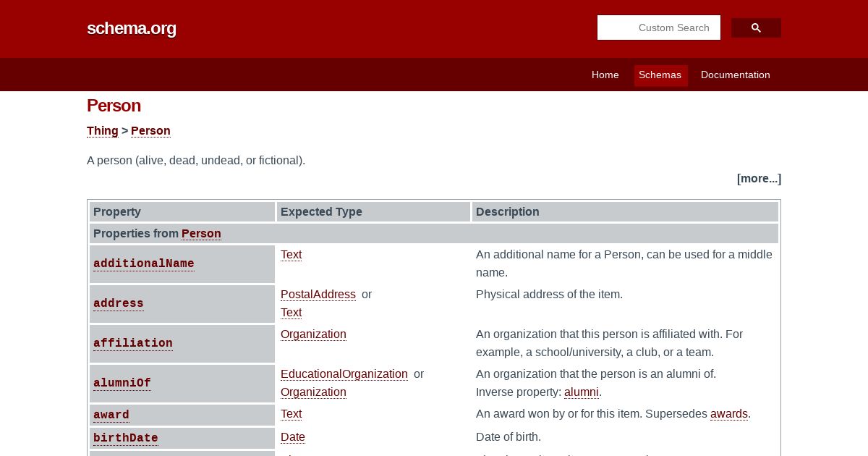Select 'Physical address of the item.' text
The width and height of the screenshot is (868, 456).
(x=549, y=295)
